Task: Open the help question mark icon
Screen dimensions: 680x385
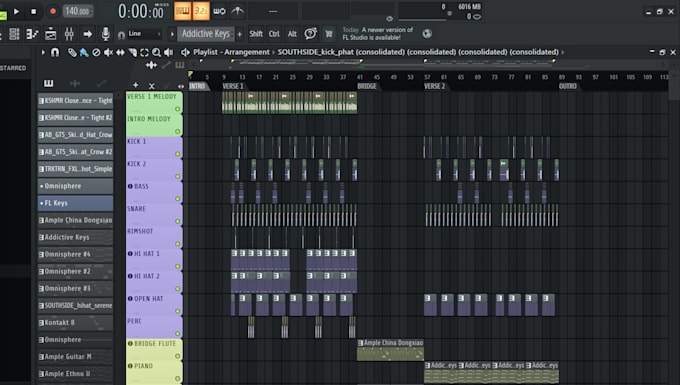Action: click(x=310, y=34)
